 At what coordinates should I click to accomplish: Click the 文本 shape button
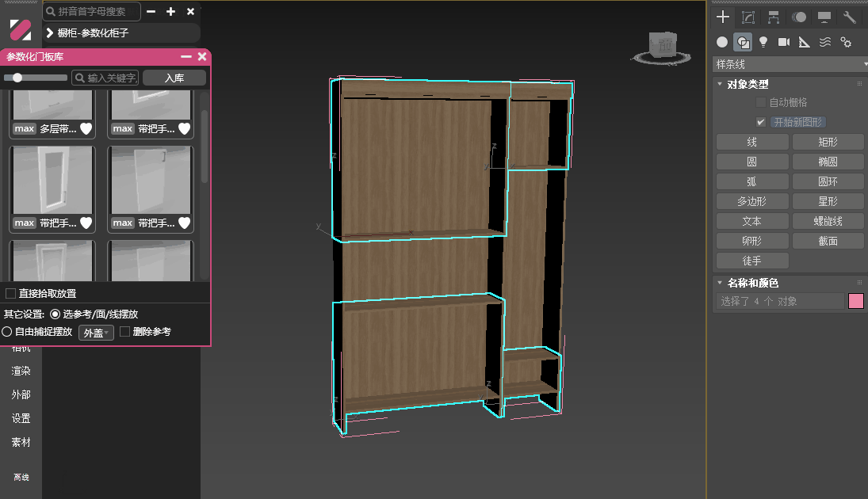[751, 221]
